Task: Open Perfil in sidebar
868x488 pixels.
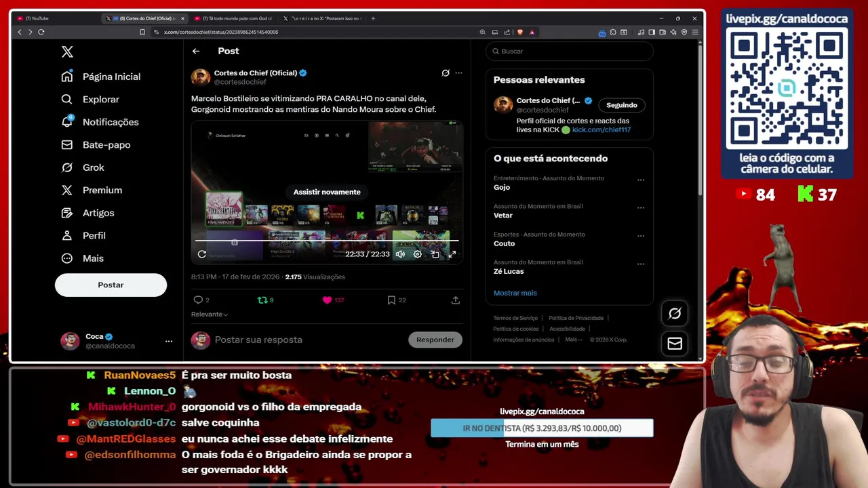Action: (x=83, y=235)
